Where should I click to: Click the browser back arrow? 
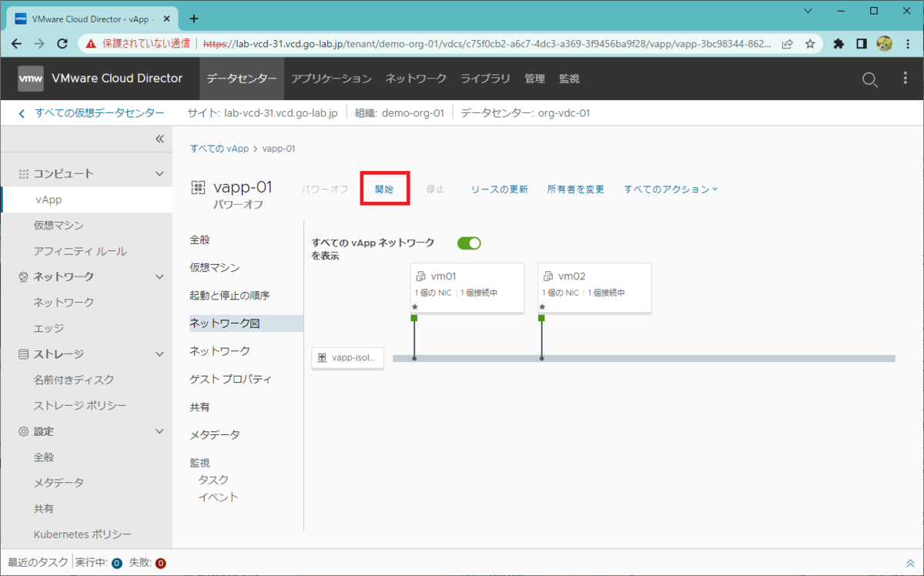tap(17, 44)
